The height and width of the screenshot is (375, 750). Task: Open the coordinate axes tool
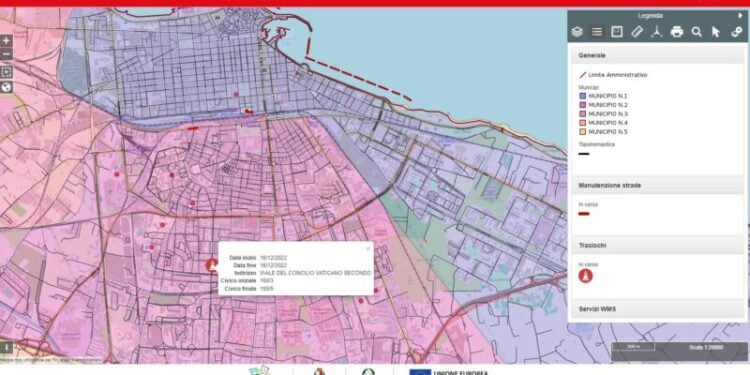click(657, 32)
